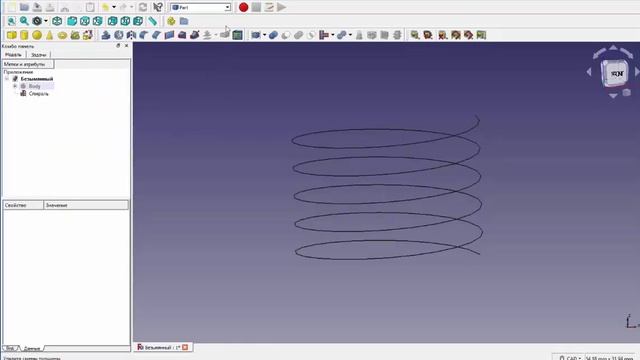
Task: Rotate view with cube's down arrow
Action: (x=613, y=96)
